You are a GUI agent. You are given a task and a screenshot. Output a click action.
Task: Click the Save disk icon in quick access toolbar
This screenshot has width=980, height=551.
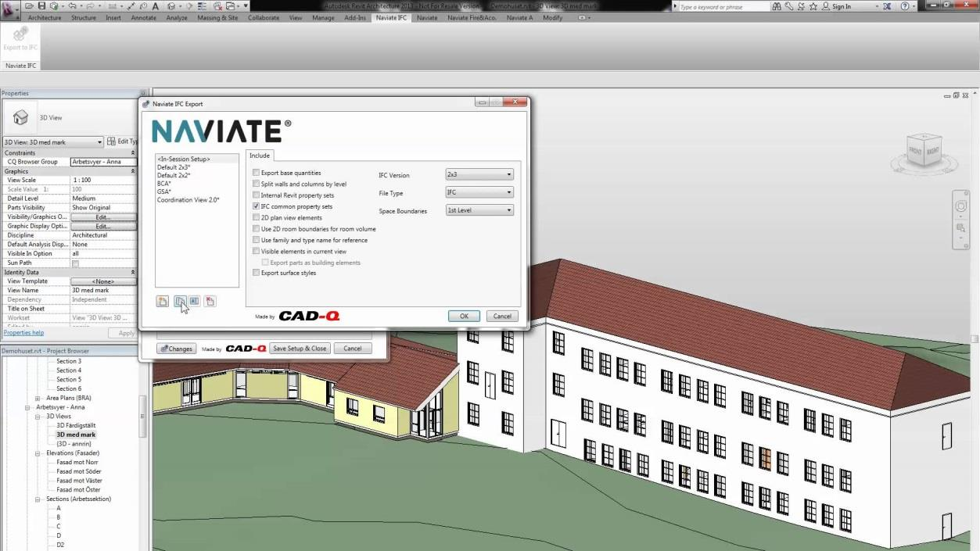(41, 6)
